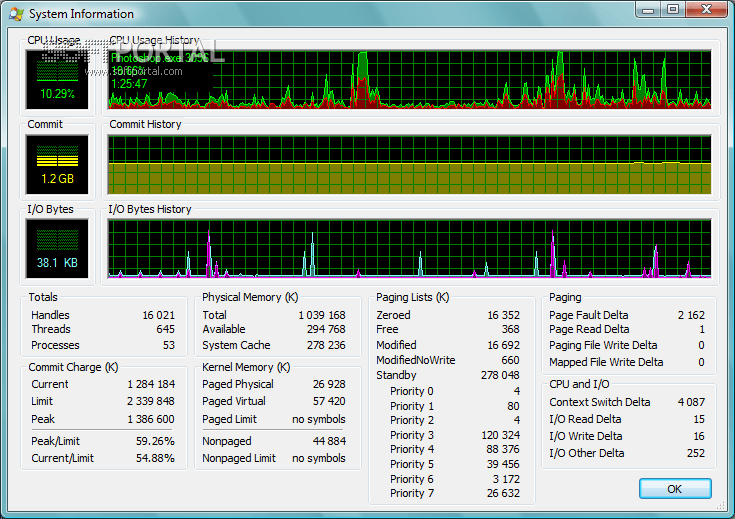
Task: Click the Commit Charge Current value 1 284 184
Action: 151,384
